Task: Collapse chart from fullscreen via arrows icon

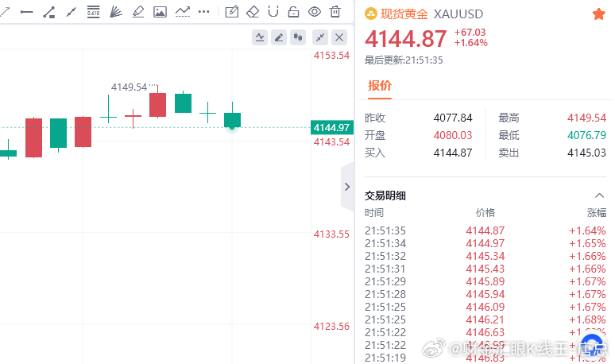Action: (x=320, y=37)
